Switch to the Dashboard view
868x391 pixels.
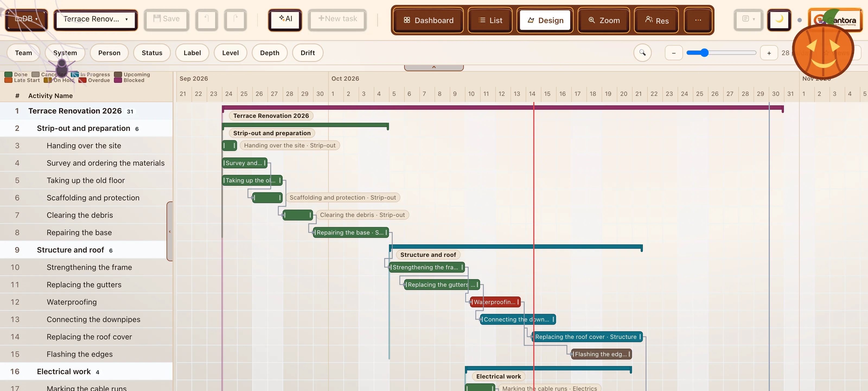(428, 20)
